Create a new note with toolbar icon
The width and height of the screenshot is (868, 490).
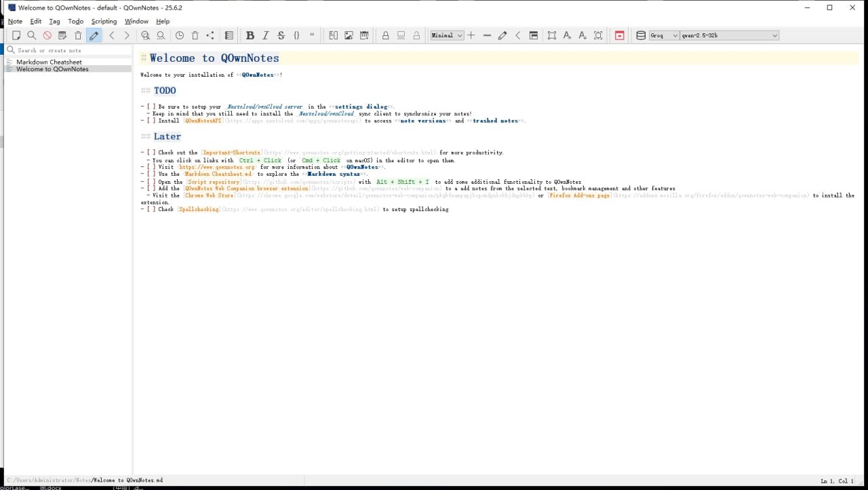click(x=16, y=35)
